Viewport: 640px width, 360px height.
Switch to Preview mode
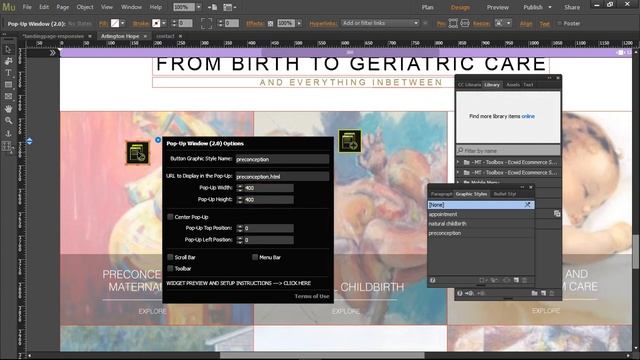498,7
